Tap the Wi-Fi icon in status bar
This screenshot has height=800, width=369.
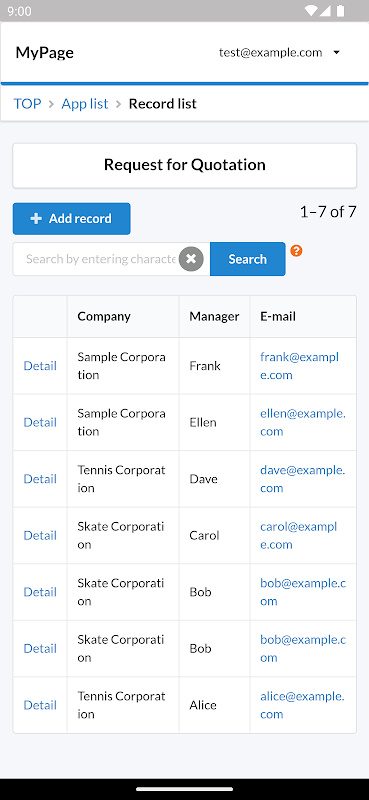311,11
